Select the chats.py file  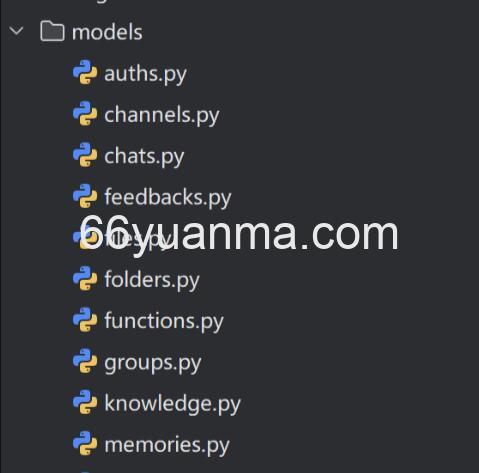[144, 157]
